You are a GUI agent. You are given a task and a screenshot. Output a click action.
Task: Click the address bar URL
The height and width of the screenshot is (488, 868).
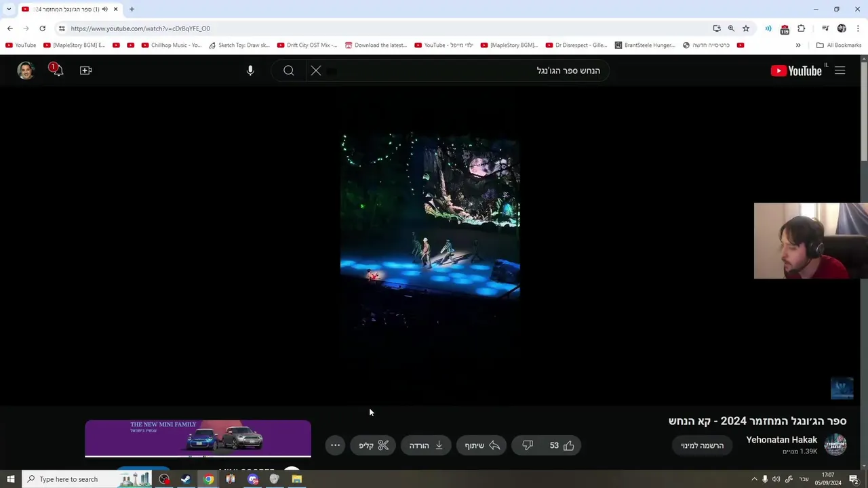[140, 28]
